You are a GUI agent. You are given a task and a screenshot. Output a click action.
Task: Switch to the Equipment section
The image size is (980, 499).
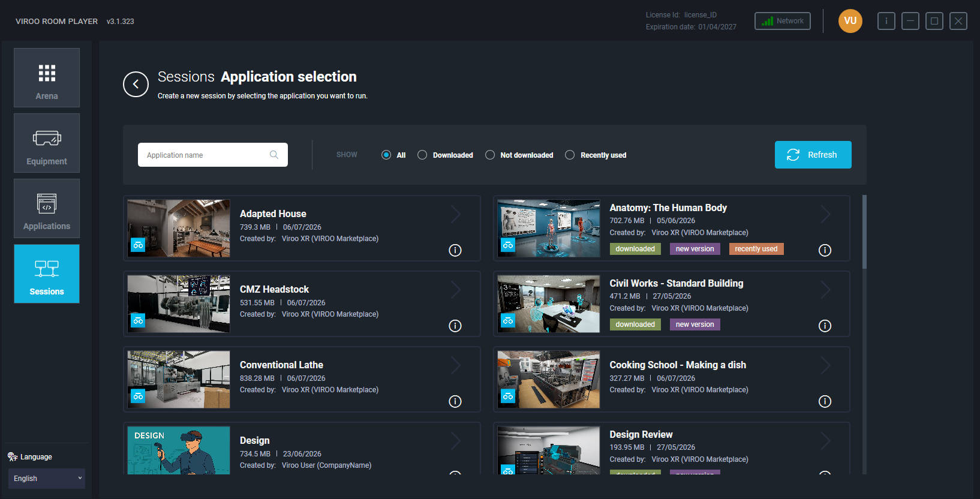pos(47,143)
